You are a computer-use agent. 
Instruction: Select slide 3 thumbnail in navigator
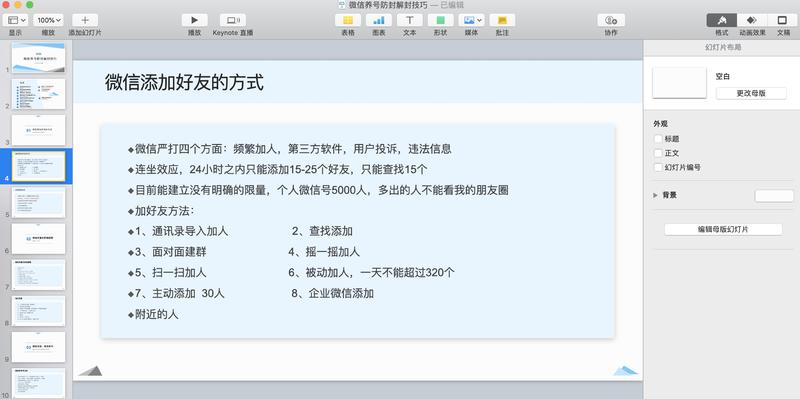38,130
